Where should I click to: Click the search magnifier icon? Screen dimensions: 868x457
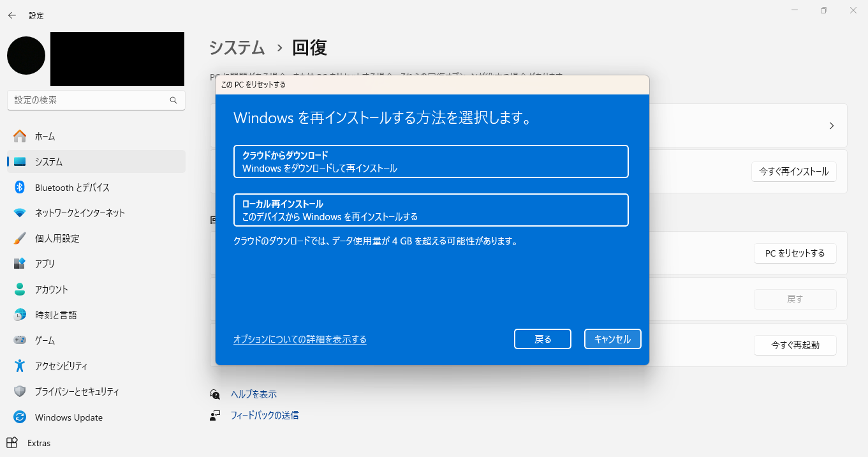(173, 100)
